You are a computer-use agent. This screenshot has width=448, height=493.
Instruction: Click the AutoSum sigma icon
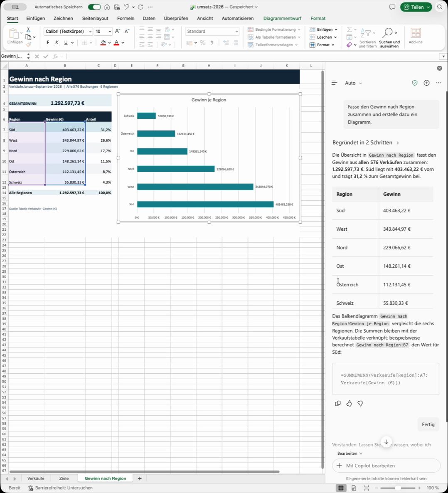click(349, 30)
